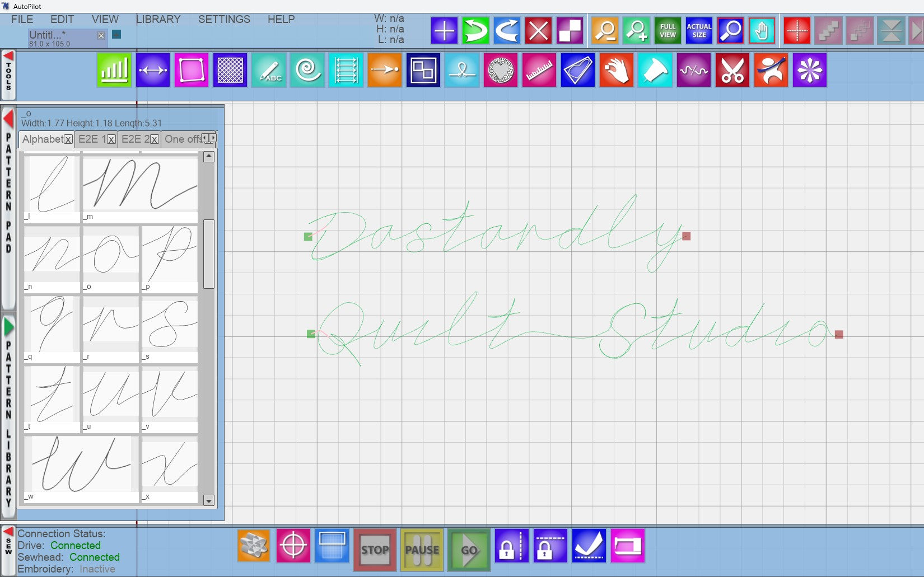Collapse the Pattern Pad red arrow
Screen dimensions: 924x577
click(8, 119)
